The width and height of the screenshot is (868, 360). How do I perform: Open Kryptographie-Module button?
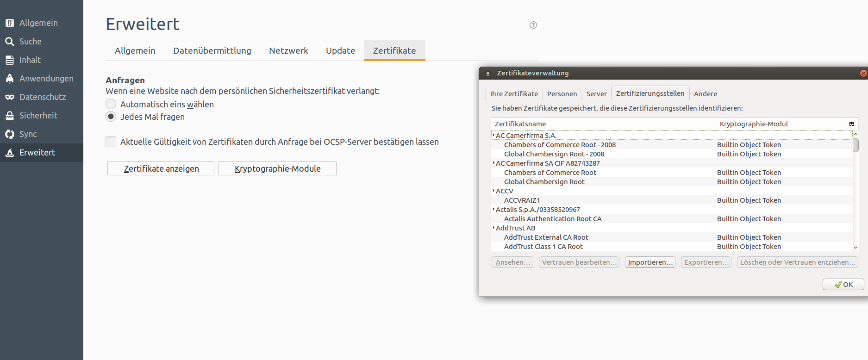click(277, 169)
